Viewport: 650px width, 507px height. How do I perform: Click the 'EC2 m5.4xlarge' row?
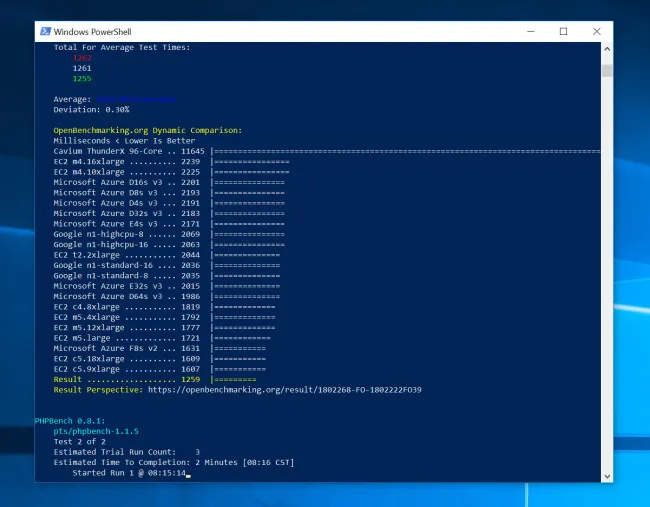pos(164,317)
